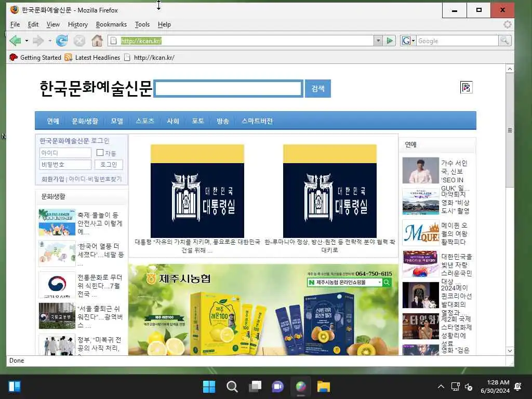This screenshot has width=532, height=399.
Task: Open Windows taskbar Search
Action: [232, 387]
